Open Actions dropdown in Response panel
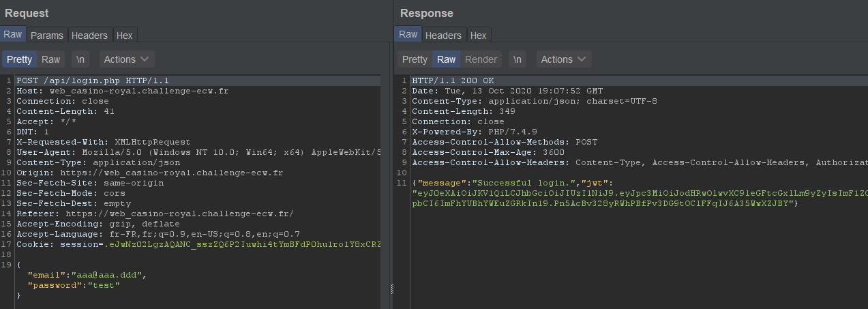Image resolution: width=868 pixels, height=309 pixels. tap(564, 59)
